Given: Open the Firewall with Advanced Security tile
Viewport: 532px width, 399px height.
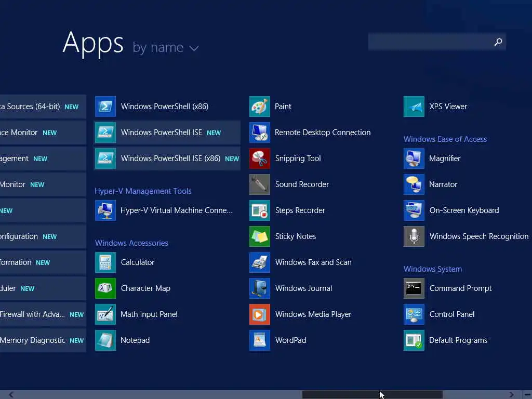Looking at the screenshot, I should (x=43, y=314).
